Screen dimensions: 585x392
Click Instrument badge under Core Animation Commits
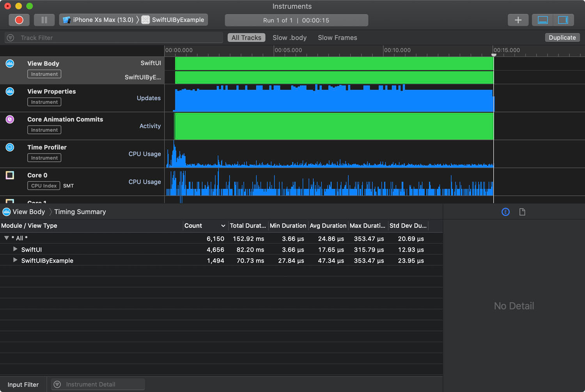(x=44, y=130)
